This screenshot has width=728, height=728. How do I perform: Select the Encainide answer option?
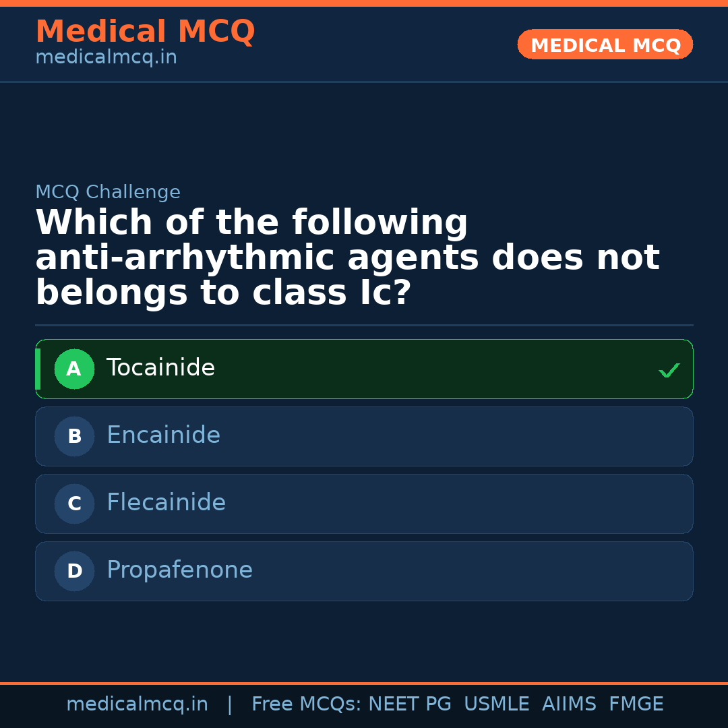coord(364,437)
